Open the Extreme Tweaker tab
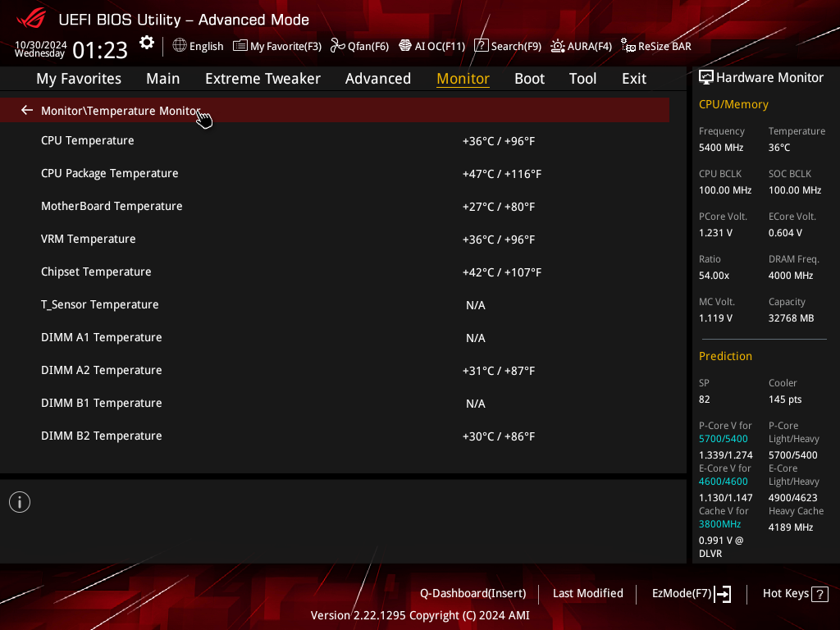This screenshot has height=630, width=840. coord(262,79)
